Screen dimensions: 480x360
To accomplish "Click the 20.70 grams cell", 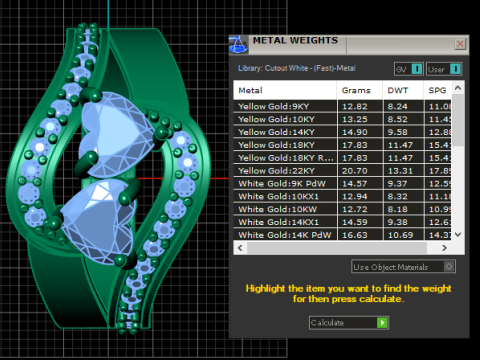I will [x=360, y=171].
